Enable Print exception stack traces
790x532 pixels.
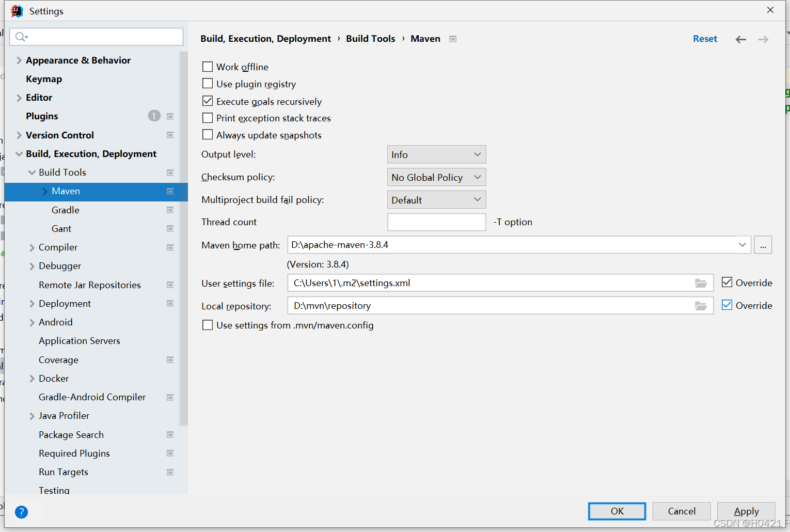pos(208,118)
